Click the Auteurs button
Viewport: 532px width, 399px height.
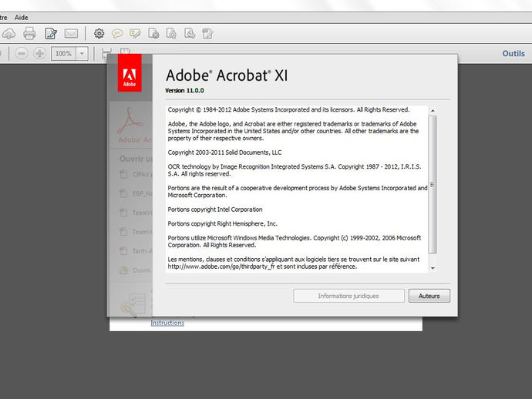pos(429,296)
